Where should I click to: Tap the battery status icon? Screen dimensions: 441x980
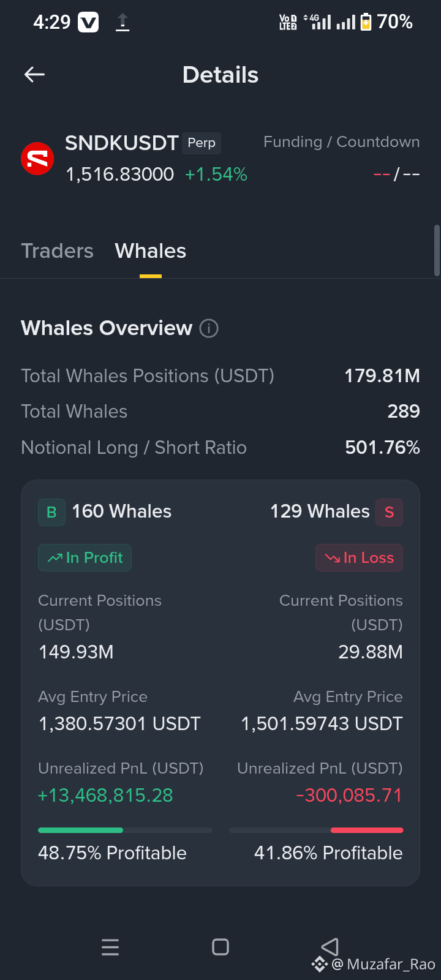click(366, 22)
